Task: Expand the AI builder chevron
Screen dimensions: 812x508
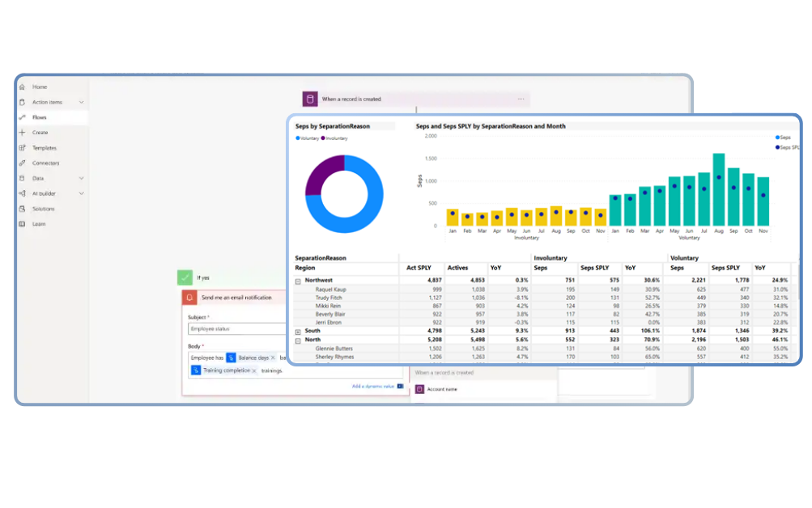Action: (x=81, y=193)
